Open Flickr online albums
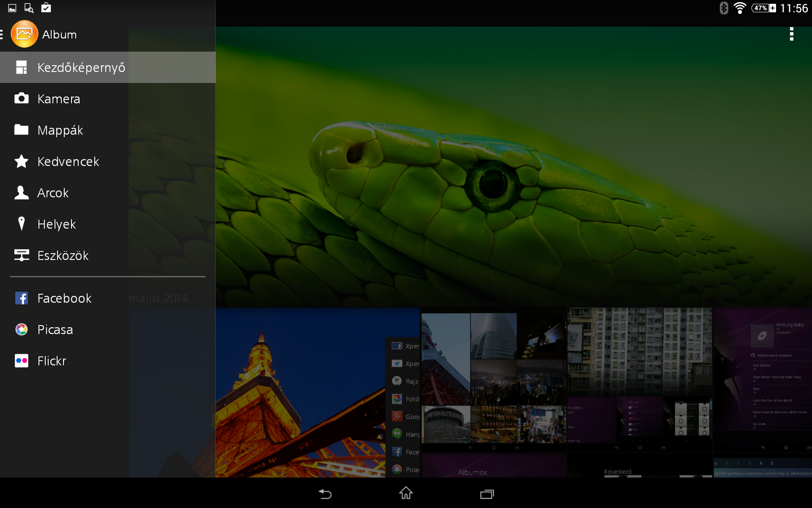This screenshot has height=508, width=812. coord(107,361)
